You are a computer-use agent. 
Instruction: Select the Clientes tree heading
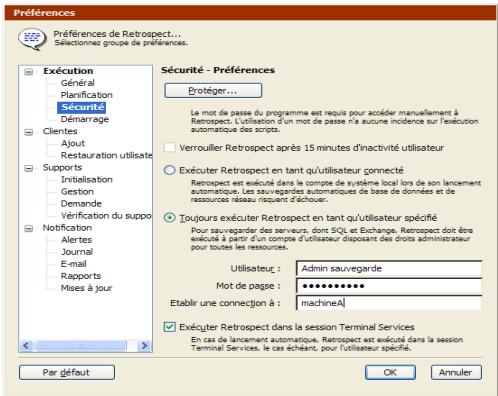pyautogui.click(x=60, y=131)
